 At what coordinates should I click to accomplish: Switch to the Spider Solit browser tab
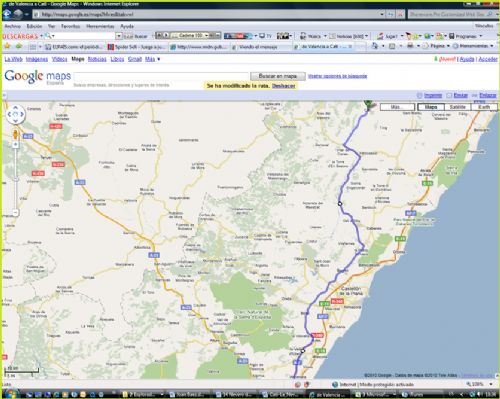[136, 47]
